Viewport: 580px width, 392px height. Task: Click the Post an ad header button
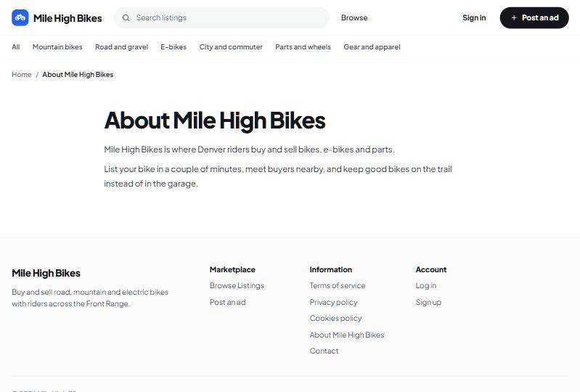tap(534, 17)
